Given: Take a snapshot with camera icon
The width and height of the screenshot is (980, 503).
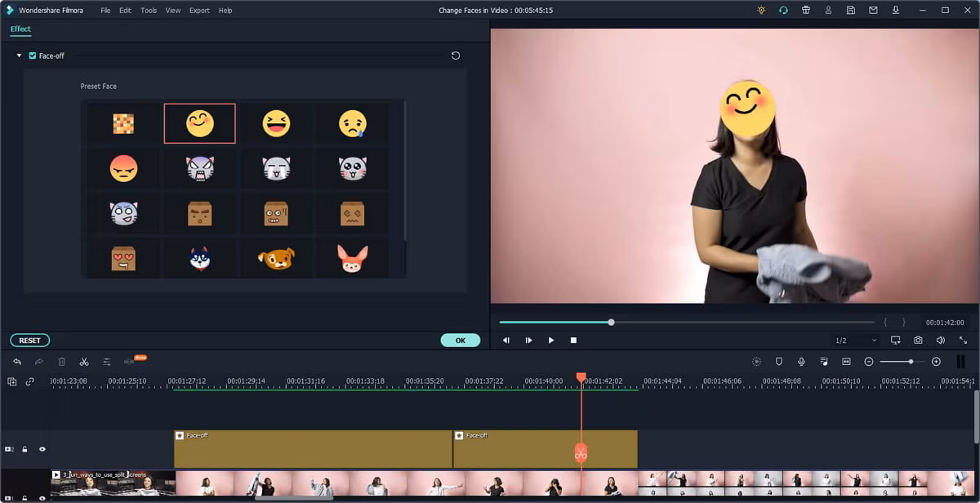Looking at the screenshot, I should 919,340.
